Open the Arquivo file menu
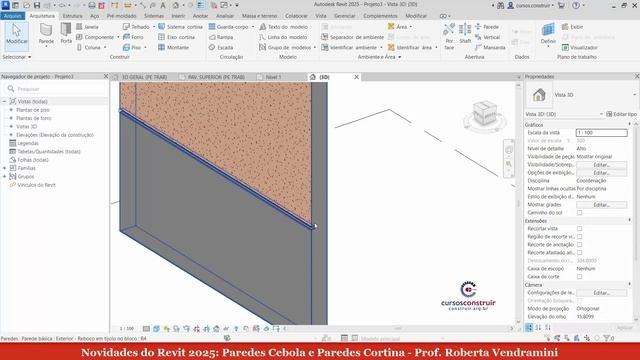Viewport: 640px width, 360px height. [13, 16]
